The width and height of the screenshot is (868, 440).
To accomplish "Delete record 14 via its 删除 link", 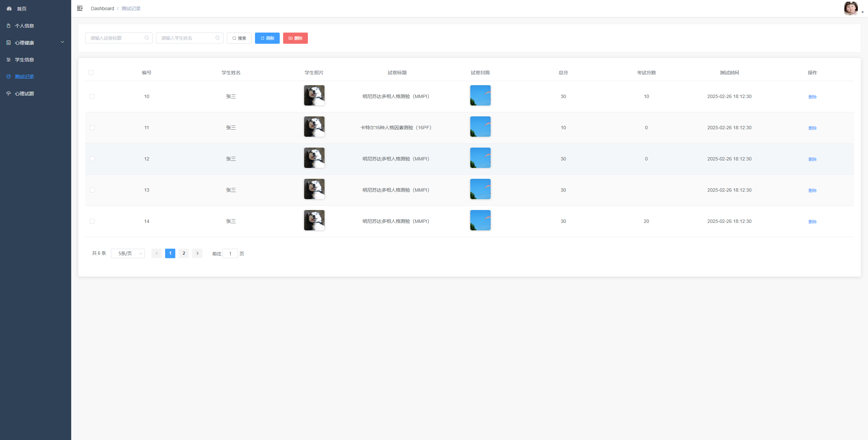I will point(812,222).
